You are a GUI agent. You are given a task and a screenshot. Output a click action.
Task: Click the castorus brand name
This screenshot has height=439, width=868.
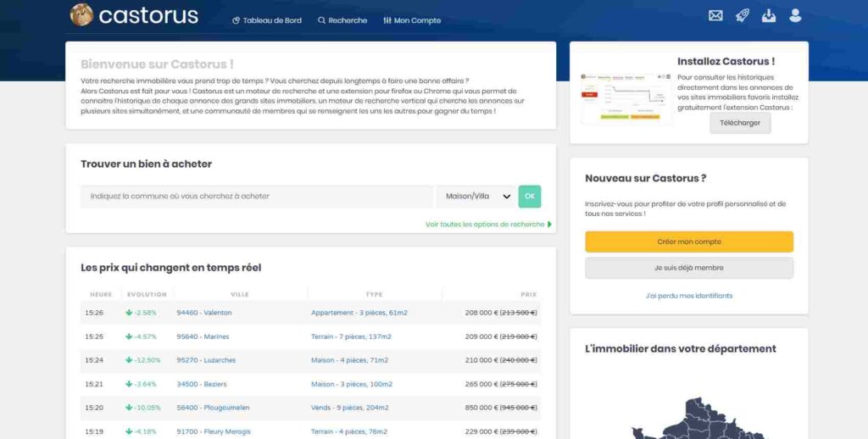click(148, 15)
